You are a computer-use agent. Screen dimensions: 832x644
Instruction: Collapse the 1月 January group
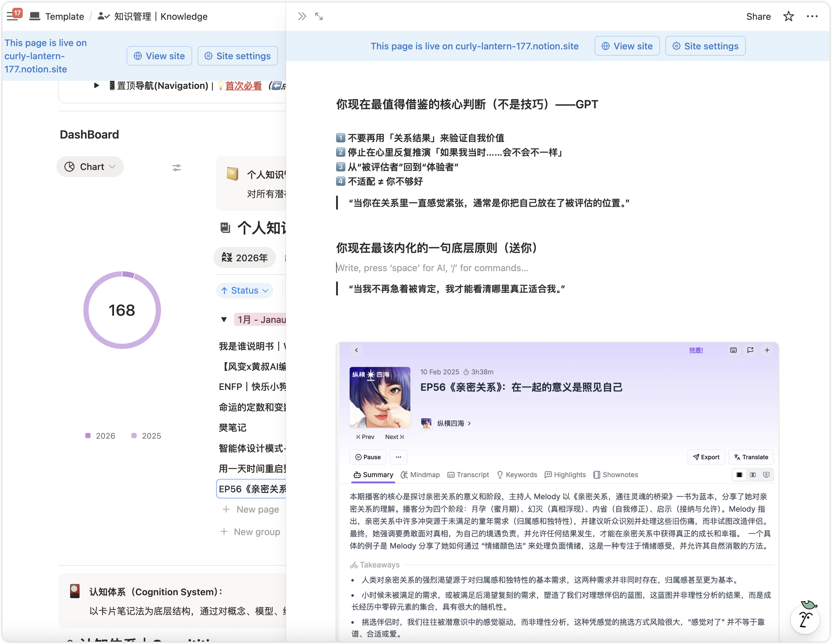click(224, 320)
